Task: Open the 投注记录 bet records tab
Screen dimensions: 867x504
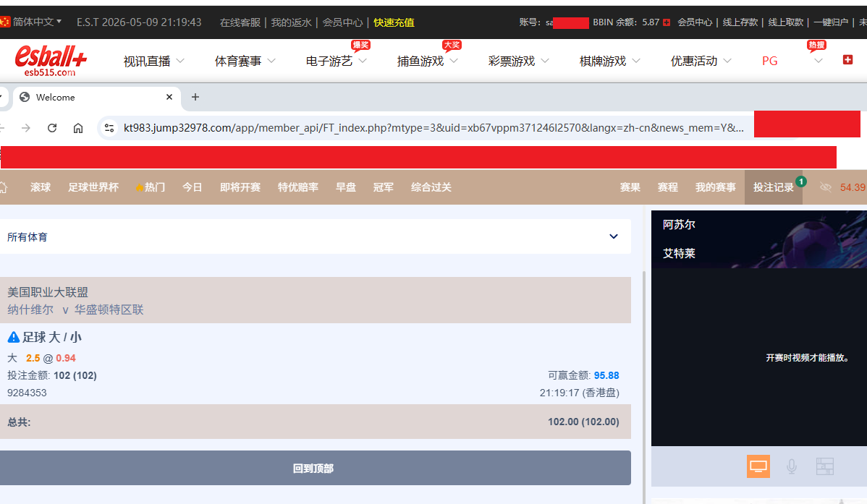Action: coord(774,187)
